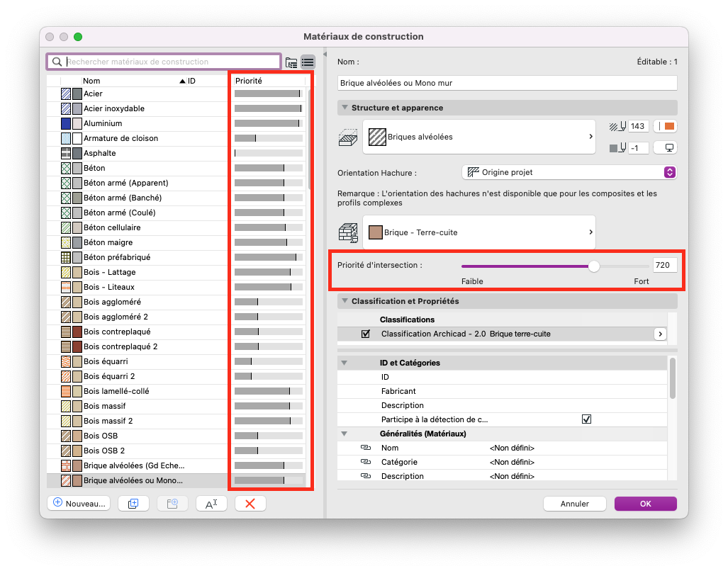Switch to flat list view icon

[x=308, y=62]
